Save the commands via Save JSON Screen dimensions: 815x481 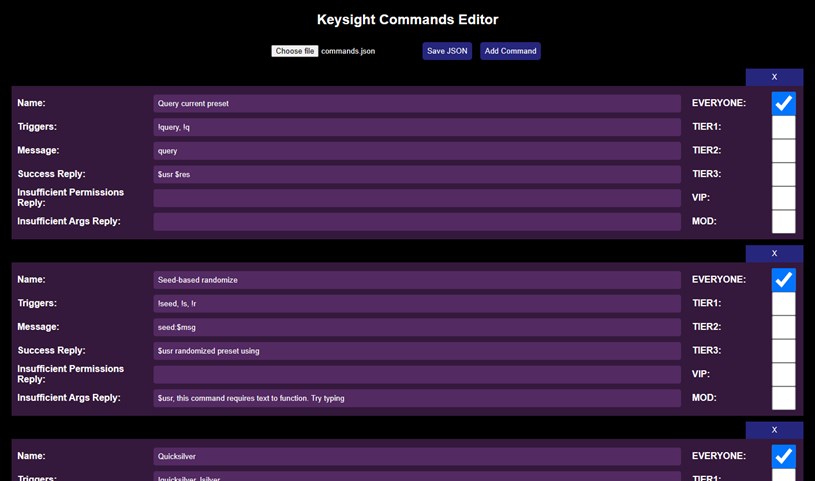click(x=447, y=51)
